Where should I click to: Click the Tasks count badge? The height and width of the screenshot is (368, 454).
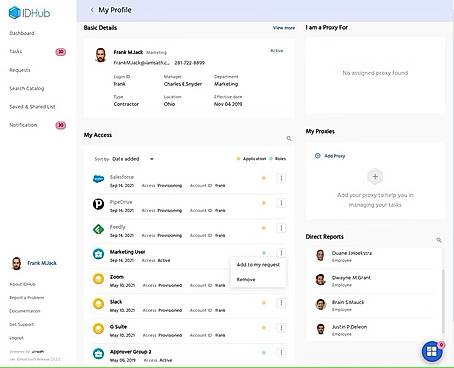tap(61, 52)
